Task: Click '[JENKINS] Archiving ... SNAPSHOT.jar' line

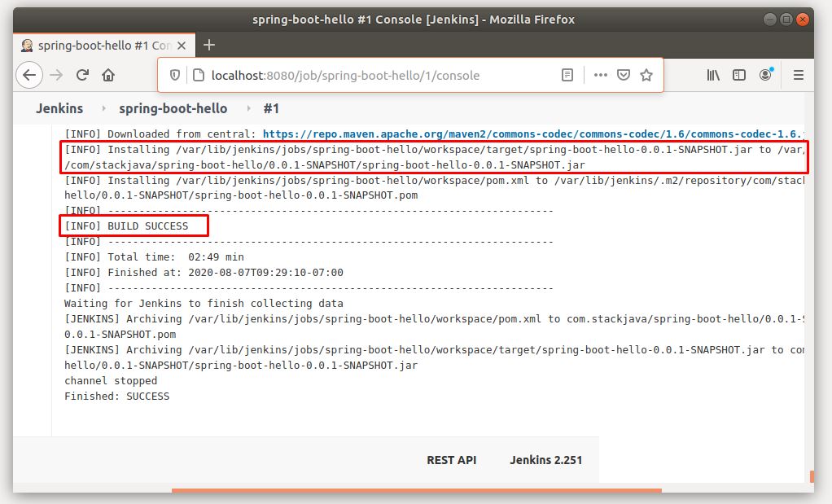Action: point(434,357)
